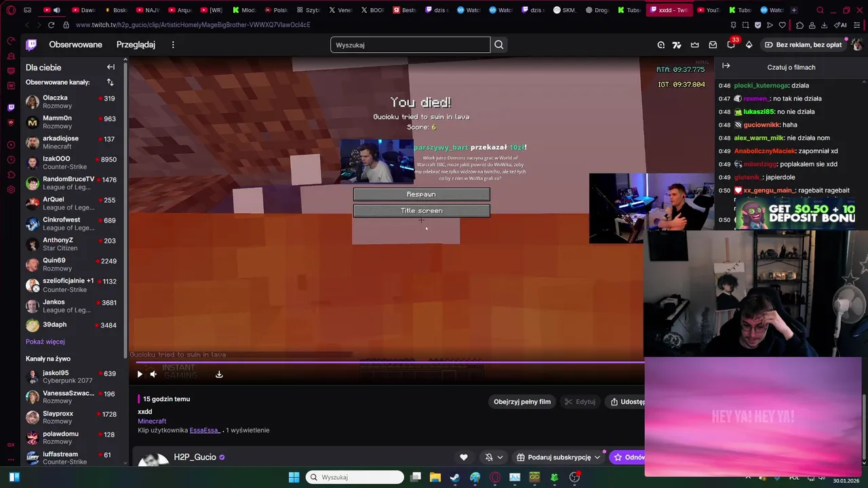868x488 pixels.
Task: Open the Twitch inbox notifications icon
Action: (713, 45)
